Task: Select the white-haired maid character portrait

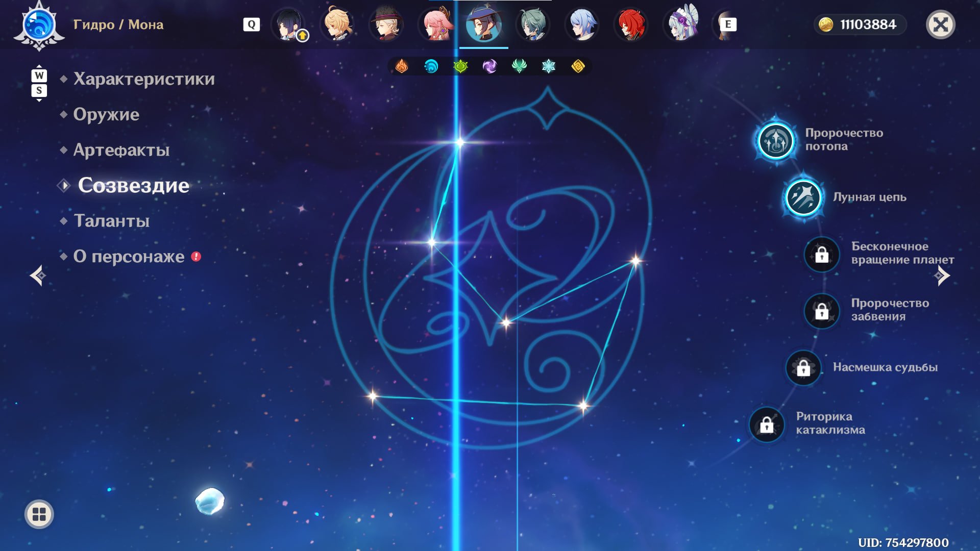Action: [680, 24]
